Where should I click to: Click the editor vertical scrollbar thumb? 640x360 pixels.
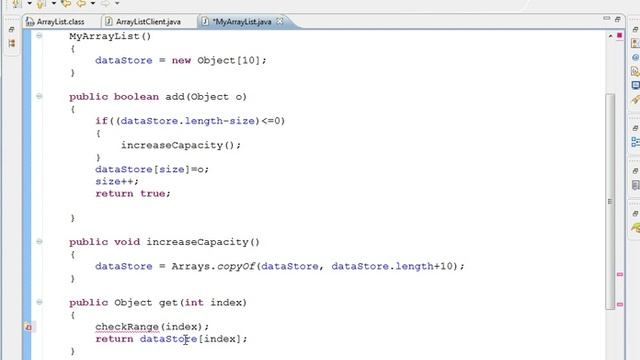click(610, 201)
